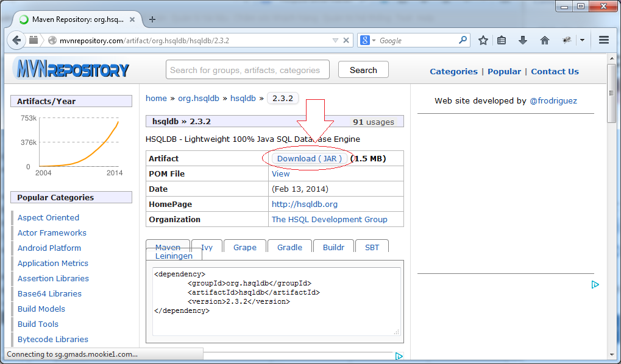This screenshot has width=621, height=364.
Task: Switch to the Leiningen tab
Action: [x=174, y=255]
